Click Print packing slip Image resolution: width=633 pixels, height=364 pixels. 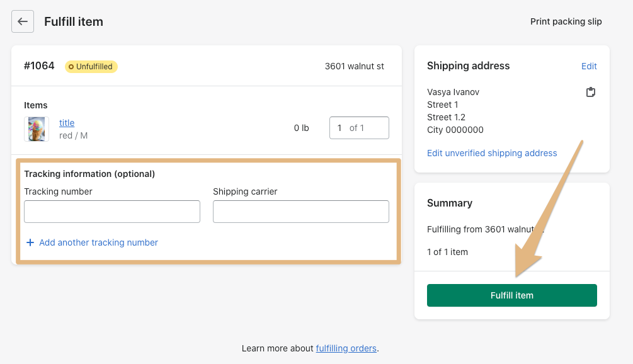566,21
